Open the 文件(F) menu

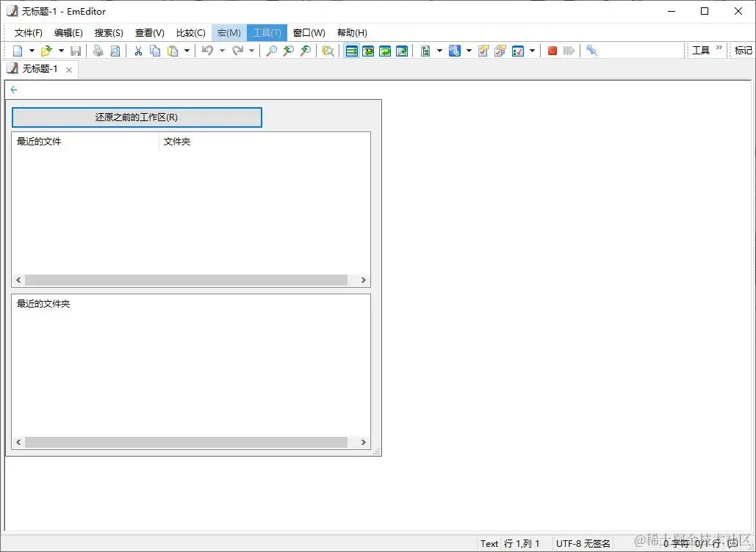[29, 33]
